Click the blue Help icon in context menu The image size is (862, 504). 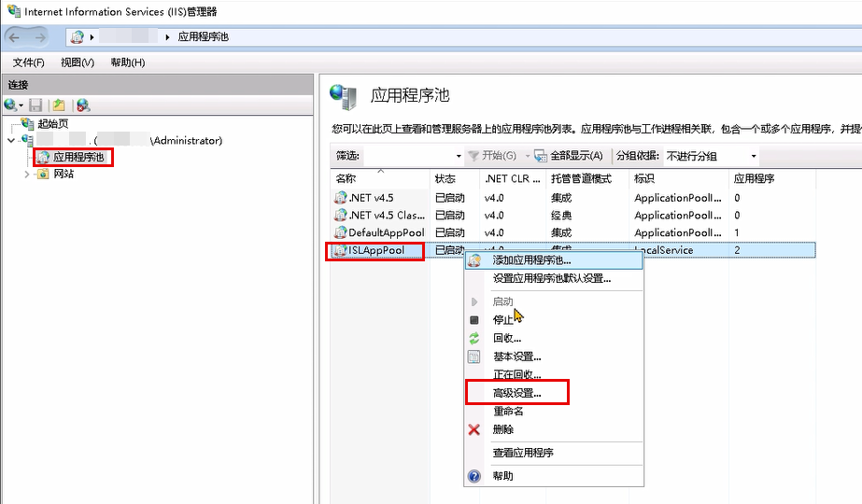click(x=474, y=476)
